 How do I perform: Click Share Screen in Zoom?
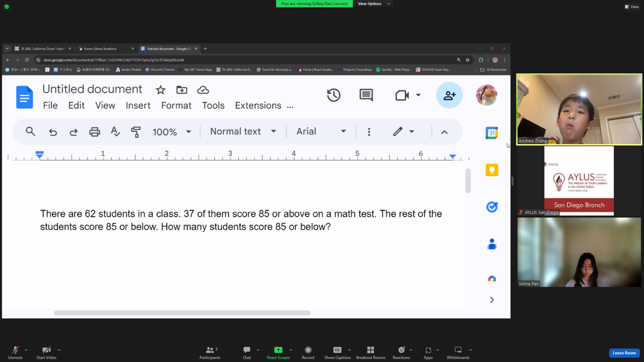click(x=278, y=352)
